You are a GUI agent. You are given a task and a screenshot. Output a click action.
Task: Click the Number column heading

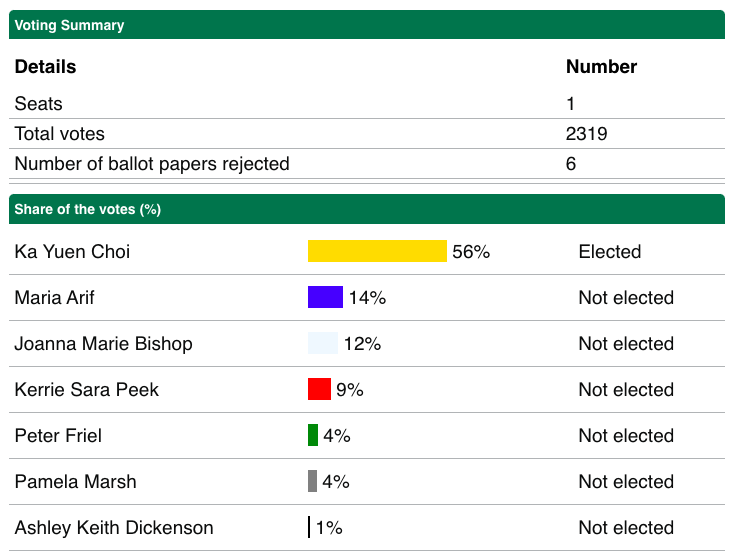click(601, 67)
